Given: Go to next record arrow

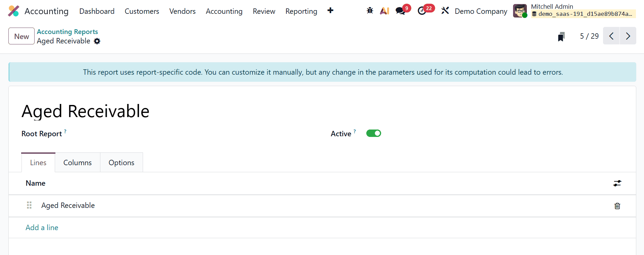Looking at the screenshot, I should (628, 36).
